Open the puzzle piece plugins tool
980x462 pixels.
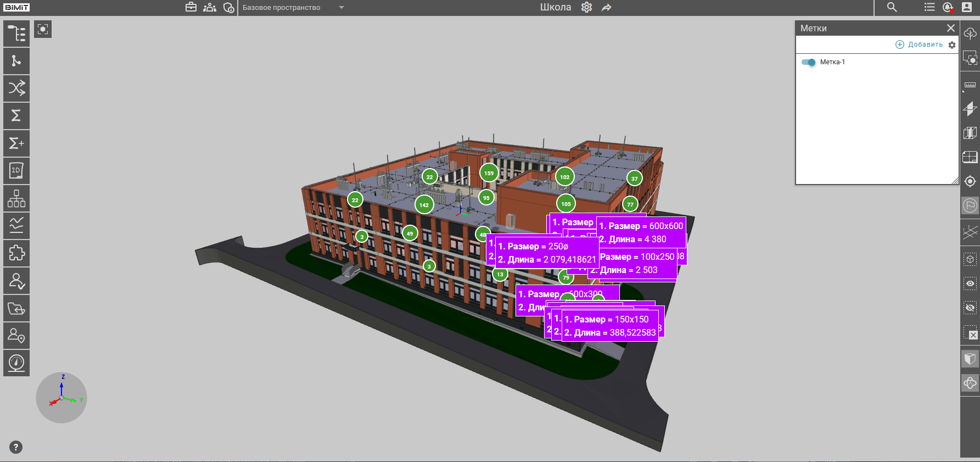point(16,253)
